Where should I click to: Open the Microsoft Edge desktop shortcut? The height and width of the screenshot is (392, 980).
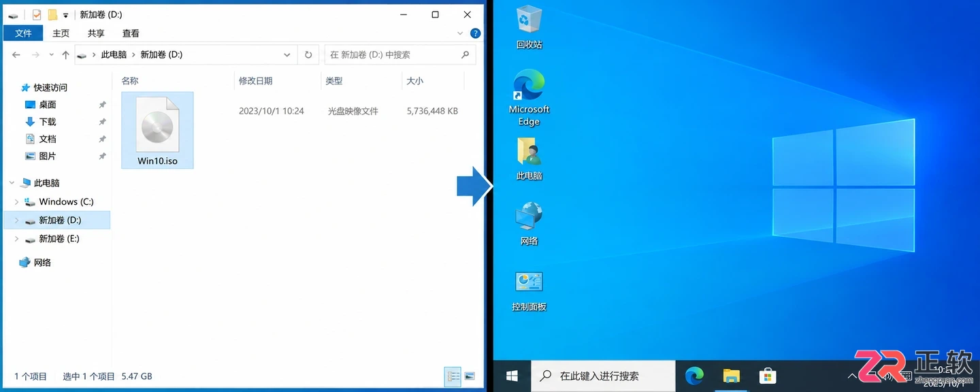tap(529, 98)
